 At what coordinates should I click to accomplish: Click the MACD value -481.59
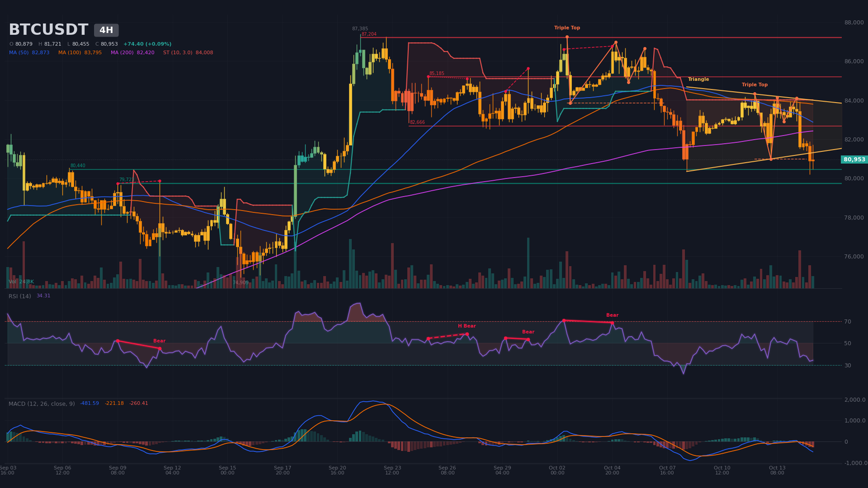pos(90,403)
